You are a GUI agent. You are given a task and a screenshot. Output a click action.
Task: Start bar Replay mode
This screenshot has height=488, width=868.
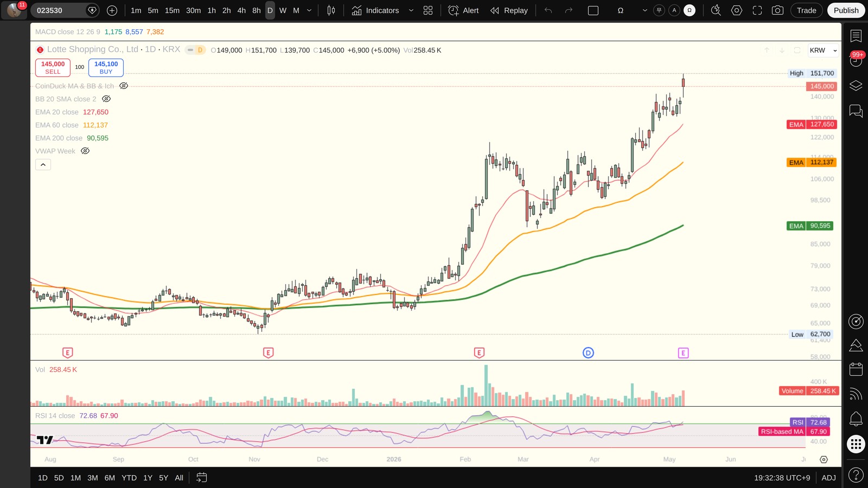(509, 10)
